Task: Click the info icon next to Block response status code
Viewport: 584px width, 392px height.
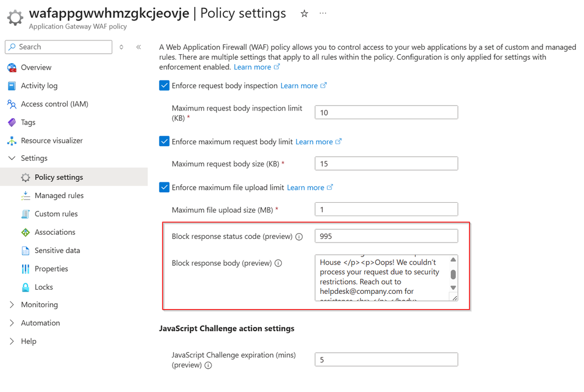Action: [x=299, y=237]
